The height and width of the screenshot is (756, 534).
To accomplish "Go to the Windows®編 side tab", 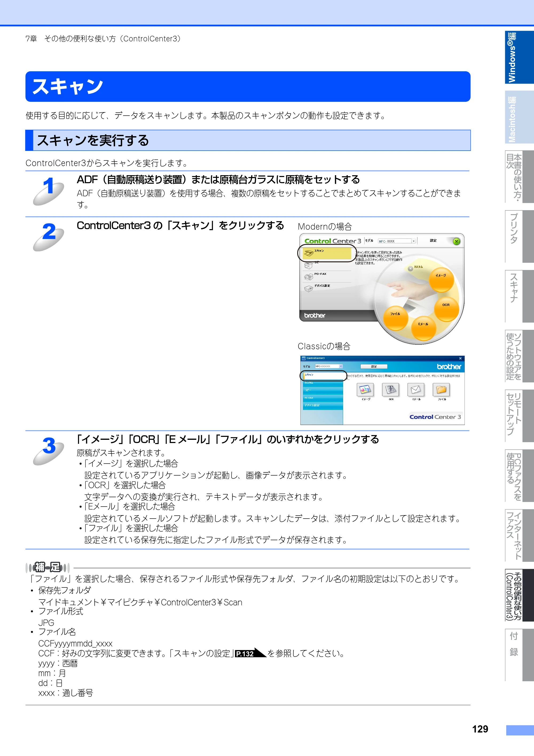I will [519, 57].
